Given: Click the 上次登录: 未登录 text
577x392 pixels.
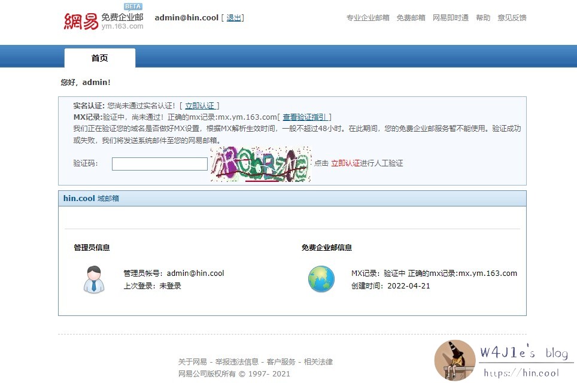Looking at the screenshot, I should pyautogui.click(x=153, y=285).
